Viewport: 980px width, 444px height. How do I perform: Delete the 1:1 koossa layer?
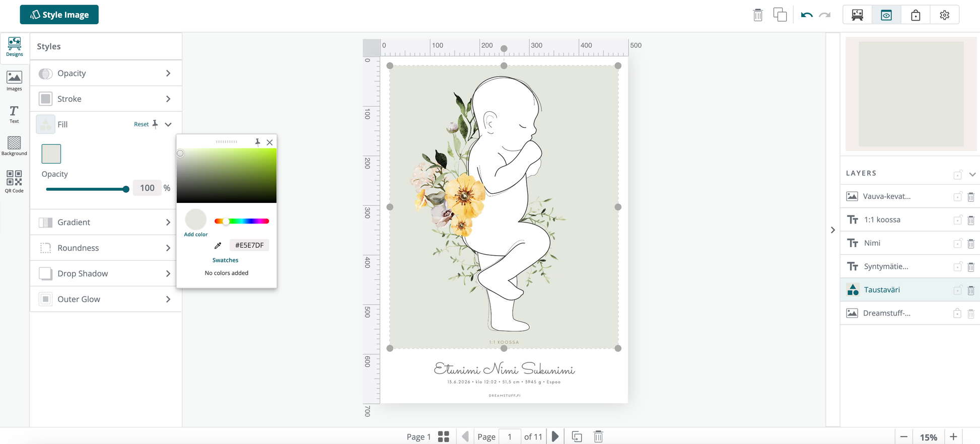click(x=971, y=220)
